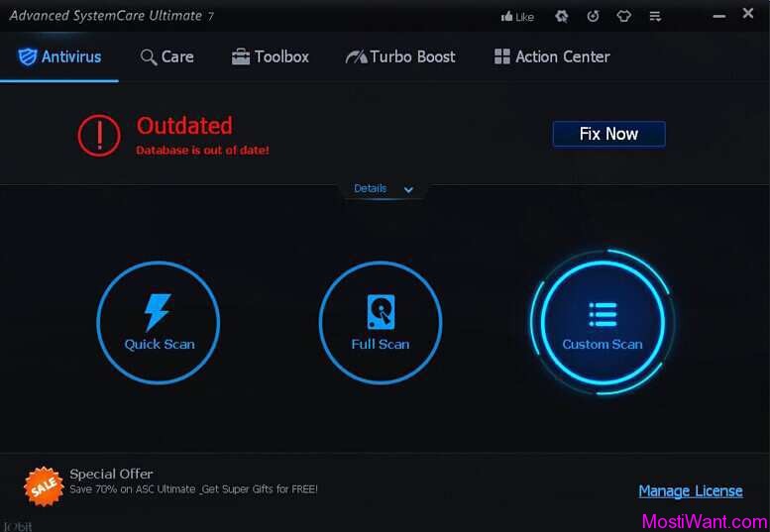This screenshot has width=770, height=532.
Task: Click the Fix Now button
Action: pyautogui.click(x=608, y=134)
